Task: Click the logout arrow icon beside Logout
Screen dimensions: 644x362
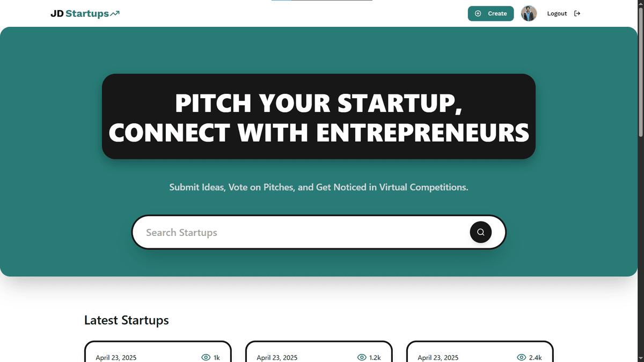Action: [577, 13]
